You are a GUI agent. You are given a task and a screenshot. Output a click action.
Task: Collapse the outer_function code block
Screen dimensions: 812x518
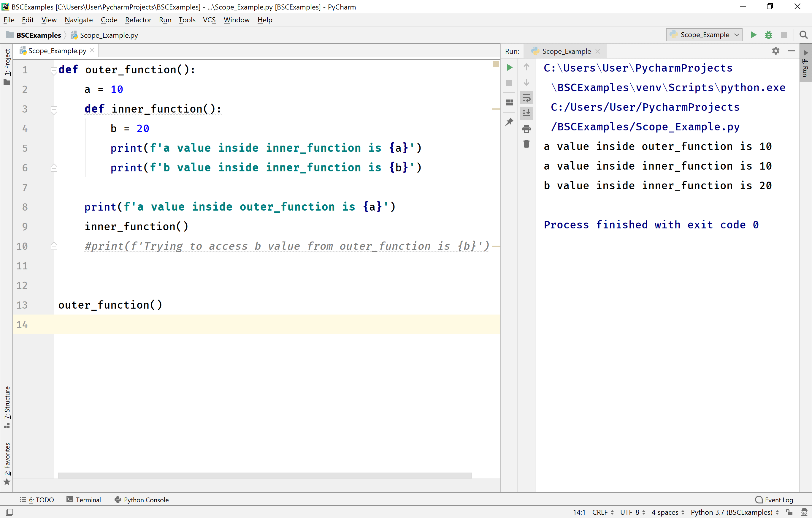click(54, 70)
